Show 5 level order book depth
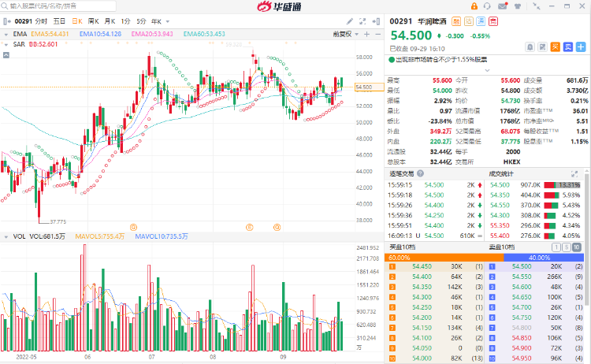 click(x=566, y=247)
